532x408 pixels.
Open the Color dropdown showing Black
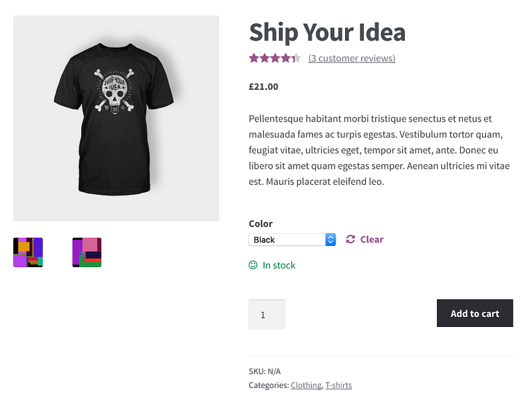click(x=287, y=240)
